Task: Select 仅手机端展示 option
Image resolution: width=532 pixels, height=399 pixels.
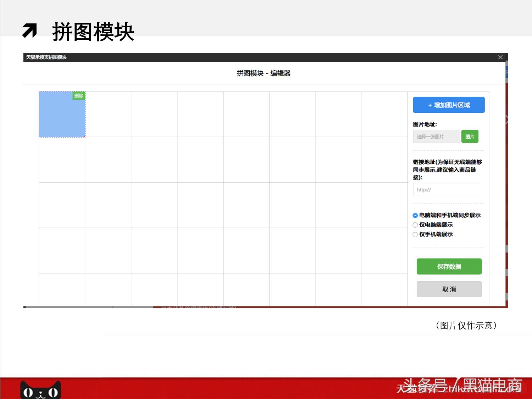Action: 415,234
